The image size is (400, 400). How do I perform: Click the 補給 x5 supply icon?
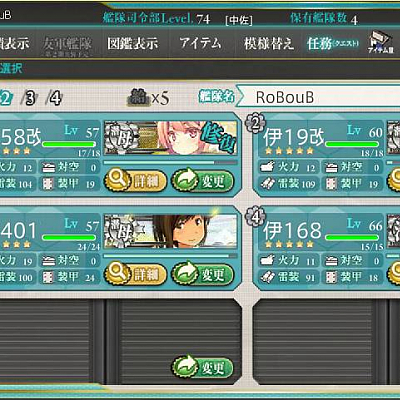[x=148, y=98]
